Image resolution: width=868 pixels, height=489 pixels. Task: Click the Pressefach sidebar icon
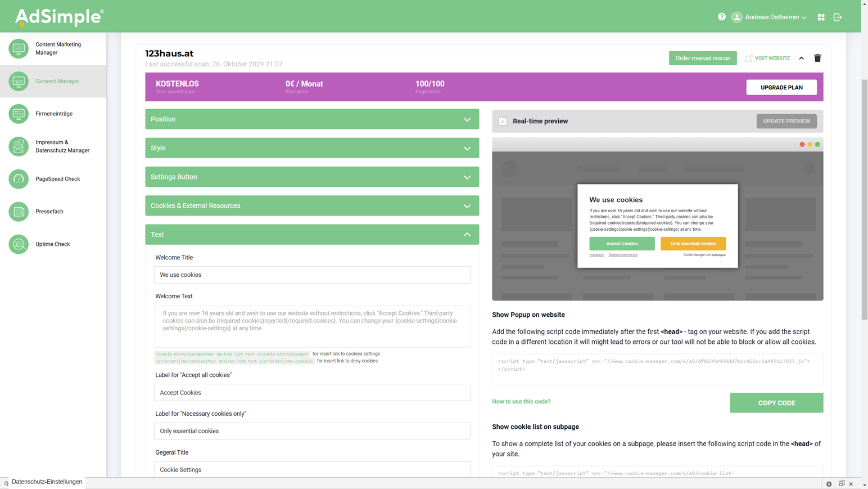tap(19, 212)
